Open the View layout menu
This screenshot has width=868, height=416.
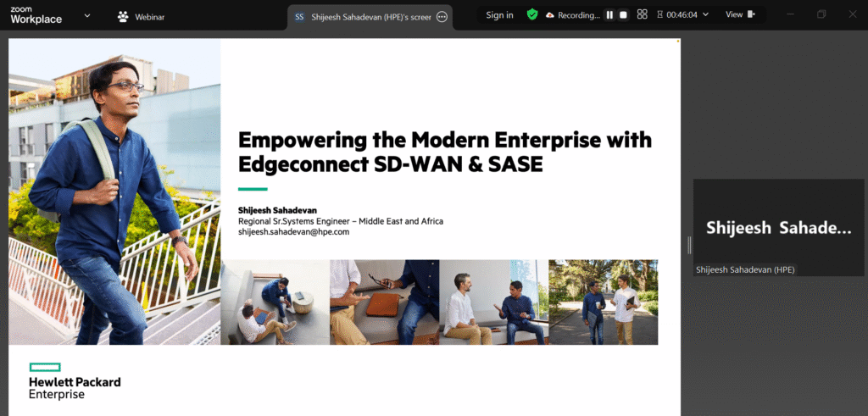[740, 15]
